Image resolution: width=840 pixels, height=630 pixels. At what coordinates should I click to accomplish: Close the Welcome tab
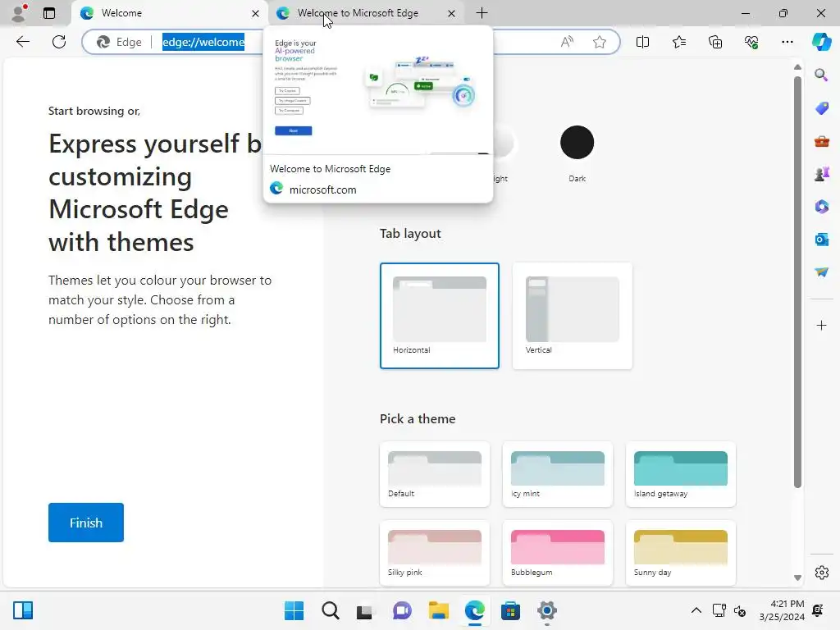256,13
